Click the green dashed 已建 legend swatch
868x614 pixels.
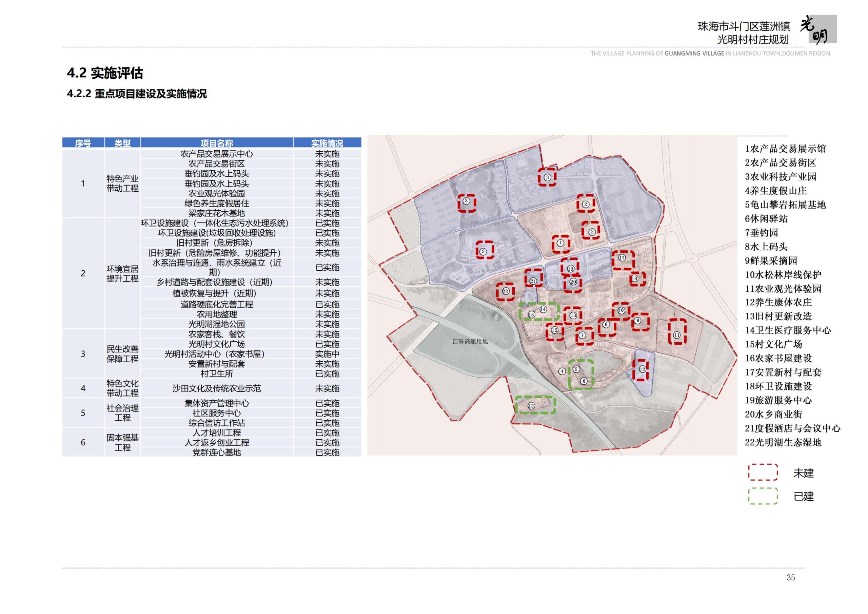(x=763, y=496)
